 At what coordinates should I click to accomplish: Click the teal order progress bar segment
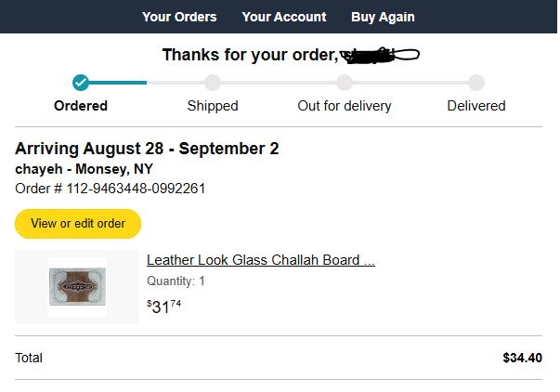click(x=118, y=83)
